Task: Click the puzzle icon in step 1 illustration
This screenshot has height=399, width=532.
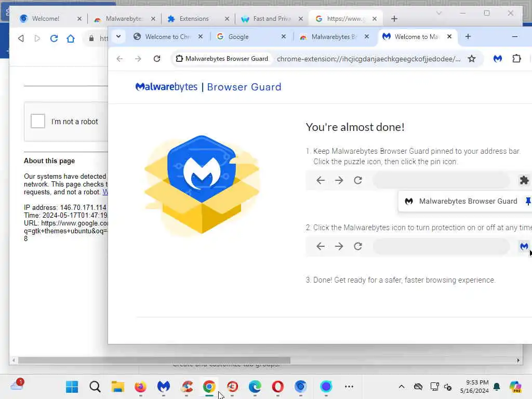Action: (524, 180)
